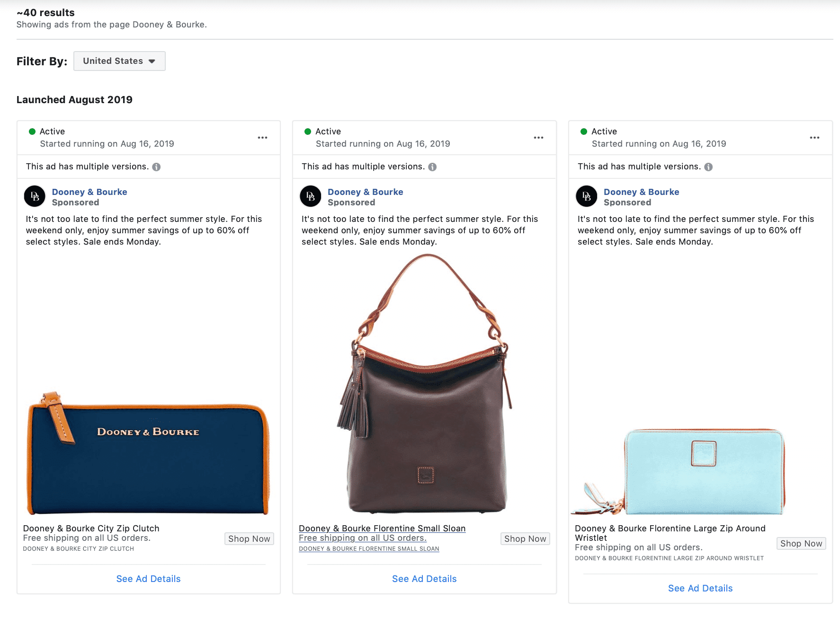
Task: Click 'DOONEY & BOURKE CITY ZIP CLUTCH' caption
Action: click(79, 549)
